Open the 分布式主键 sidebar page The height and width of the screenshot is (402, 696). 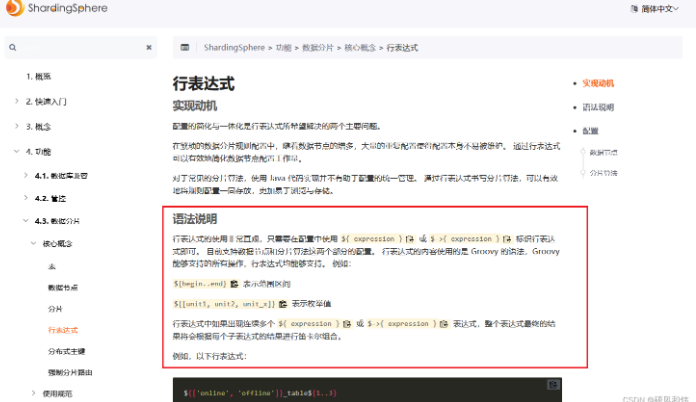tap(67, 351)
